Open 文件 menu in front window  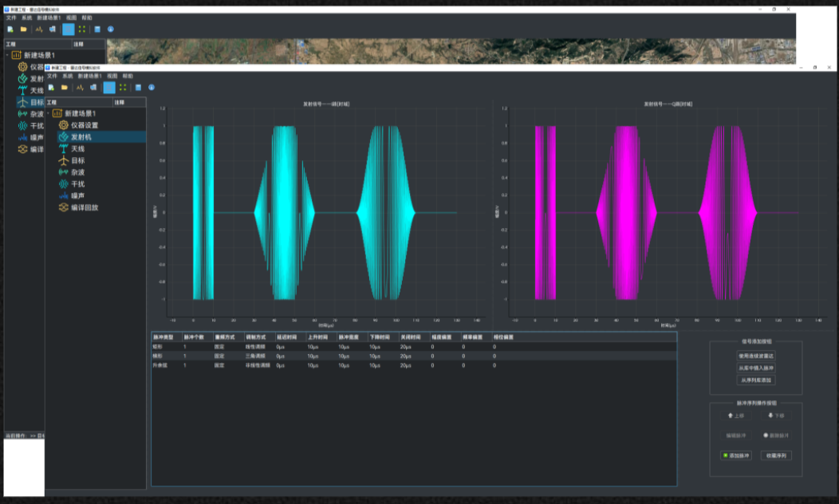pyautogui.click(x=52, y=76)
